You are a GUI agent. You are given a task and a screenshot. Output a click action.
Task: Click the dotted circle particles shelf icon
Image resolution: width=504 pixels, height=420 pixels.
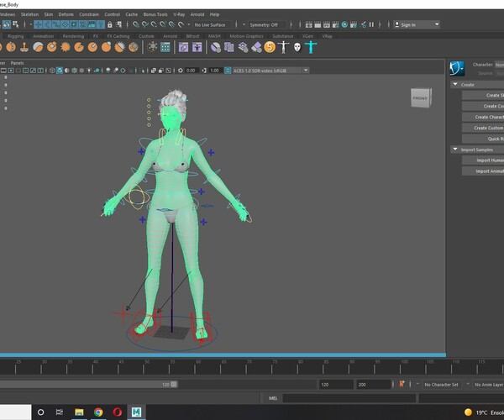(x=152, y=47)
